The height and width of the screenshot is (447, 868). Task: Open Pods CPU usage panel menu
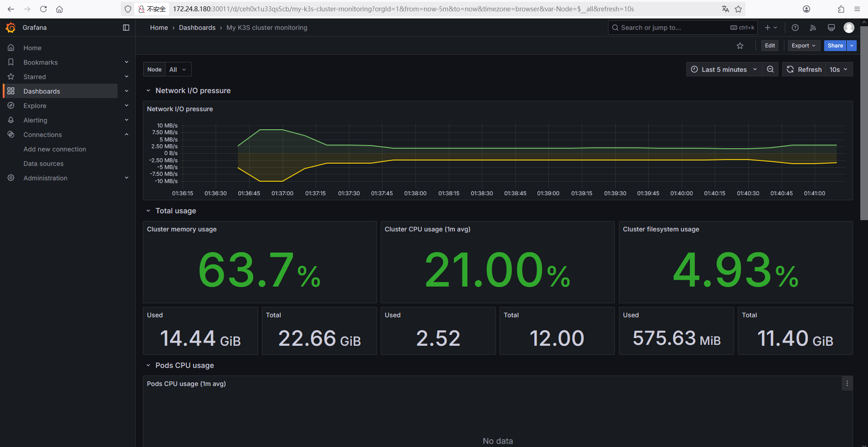tap(847, 384)
